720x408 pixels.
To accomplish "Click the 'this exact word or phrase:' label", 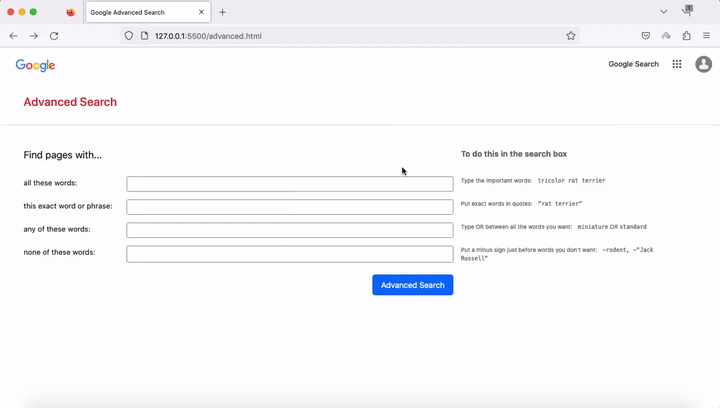I will tap(68, 206).
